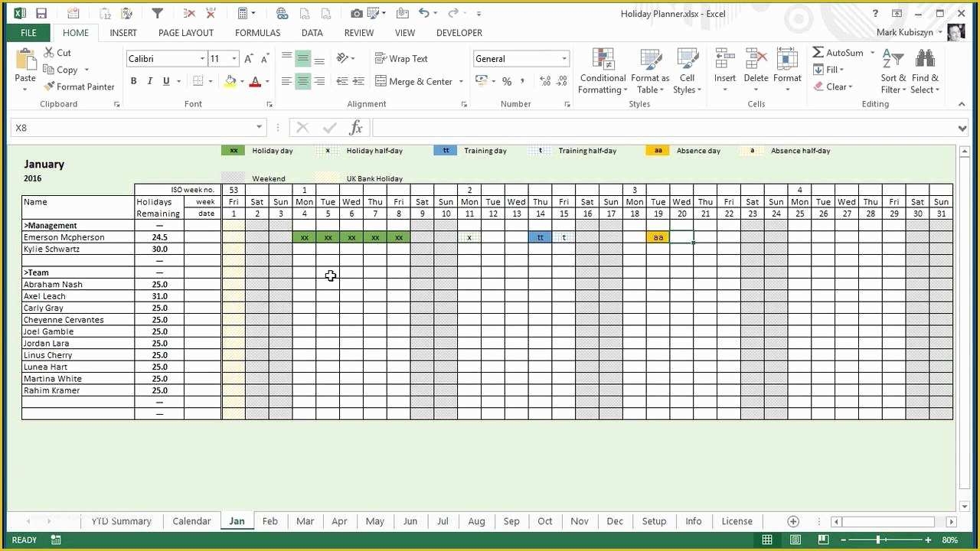The width and height of the screenshot is (980, 551).
Task: Toggle Italic formatting
Action: click(150, 81)
